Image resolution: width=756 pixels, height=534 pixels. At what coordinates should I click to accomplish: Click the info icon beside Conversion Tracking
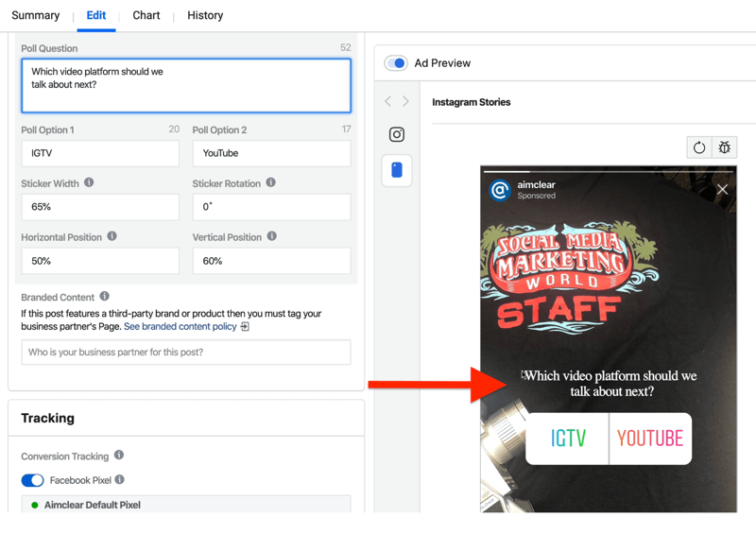pyautogui.click(x=119, y=455)
